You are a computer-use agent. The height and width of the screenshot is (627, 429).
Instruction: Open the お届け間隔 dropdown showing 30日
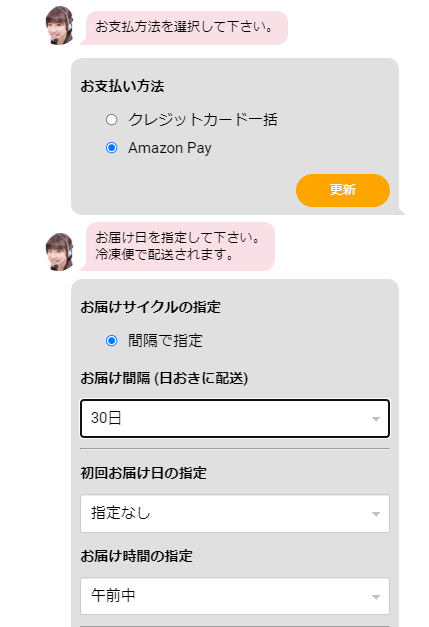click(x=235, y=418)
